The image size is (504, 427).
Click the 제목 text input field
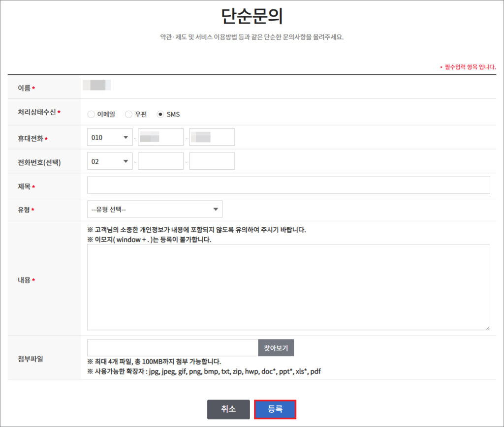288,185
